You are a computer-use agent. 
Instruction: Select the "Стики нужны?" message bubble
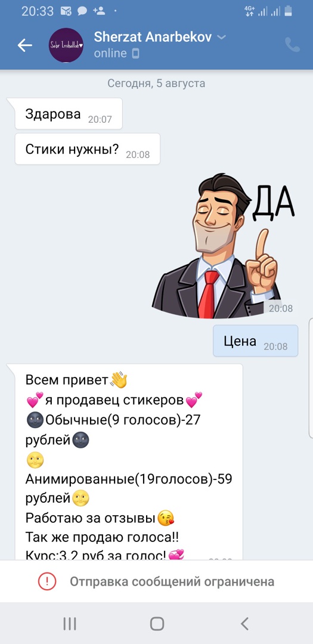pyautogui.click(x=88, y=149)
